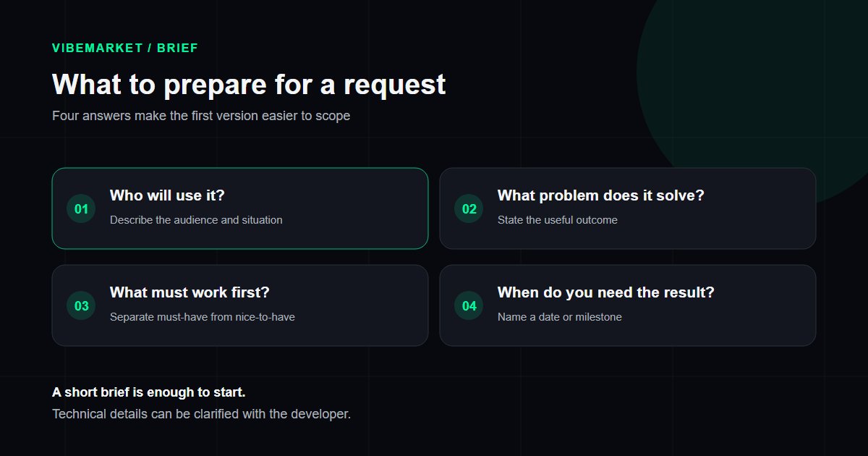
Task: Select the "What problem does it solve?" heading
Action: 600,195
